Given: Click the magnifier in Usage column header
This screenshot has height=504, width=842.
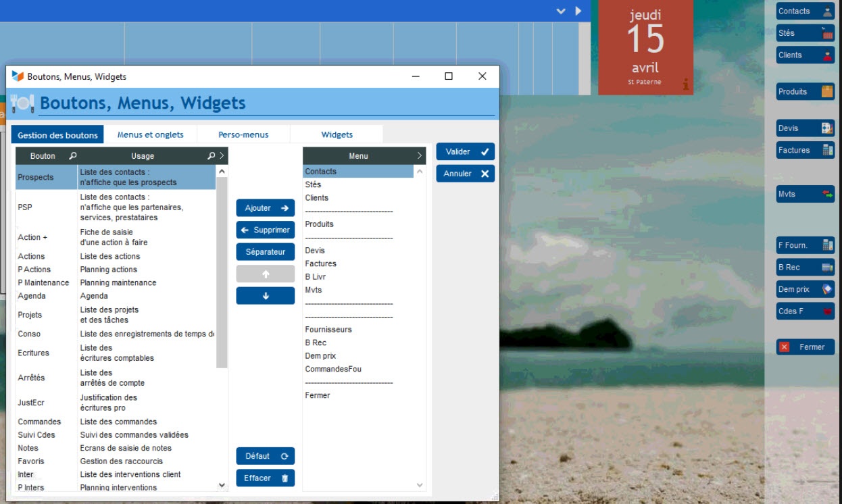Looking at the screenshot, I should 211,156.
